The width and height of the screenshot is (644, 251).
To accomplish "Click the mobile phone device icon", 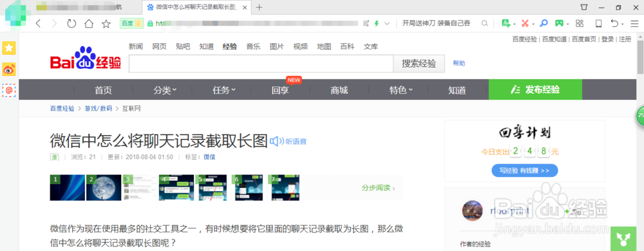I will (x=598, y=23).
